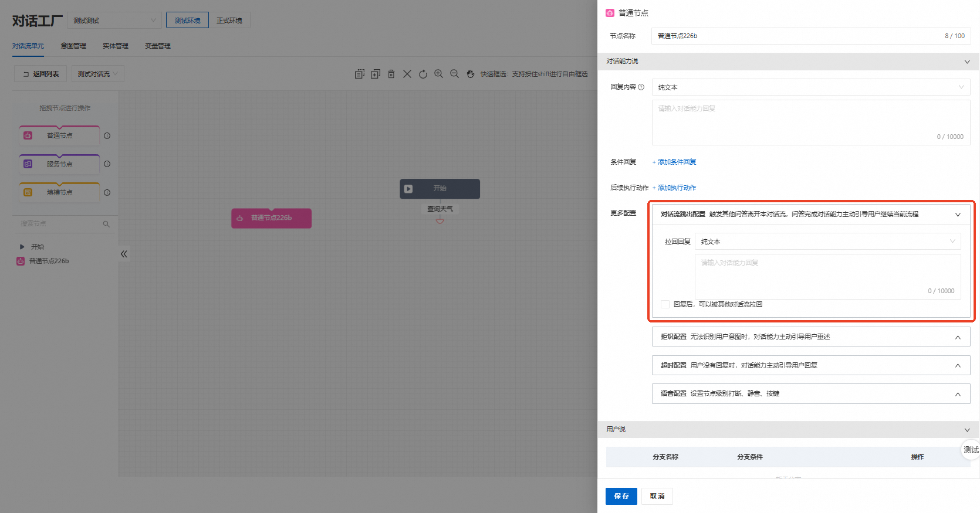The height and width of the screenshot is (513, 980).
Task: Expand the 语音配置 panel
Action: [958, 394]
